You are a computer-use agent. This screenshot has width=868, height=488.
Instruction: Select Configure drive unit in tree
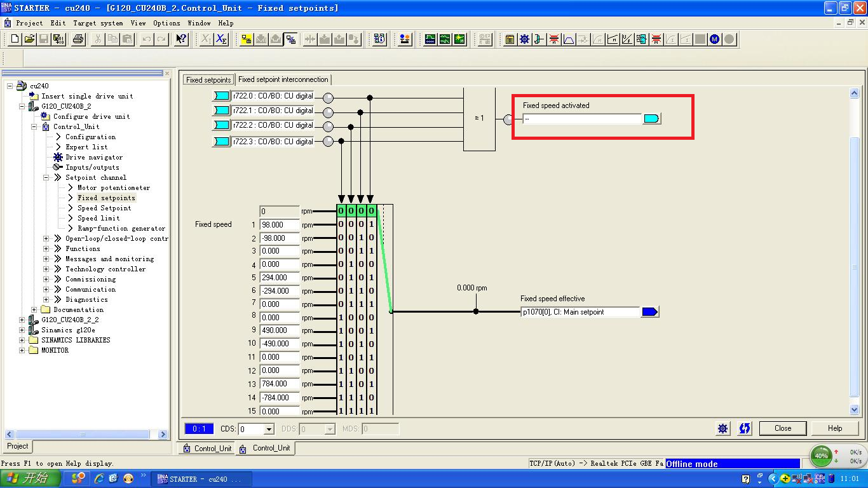coord(92,116)
